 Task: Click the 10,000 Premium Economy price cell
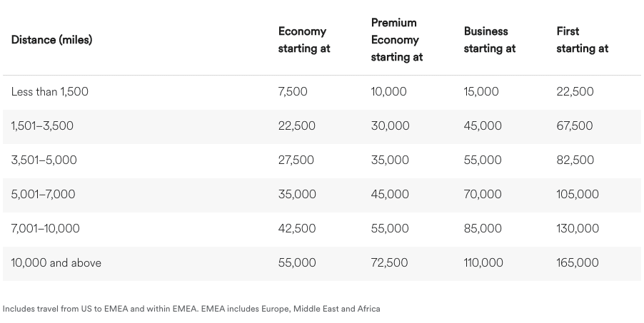point(388,91)
